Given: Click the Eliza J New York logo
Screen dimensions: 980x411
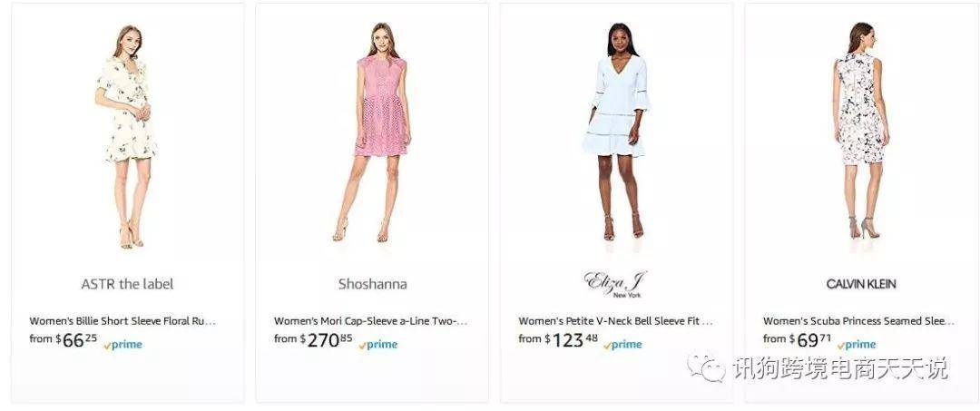Looking at the screenshot, I should tap(615, 284).
